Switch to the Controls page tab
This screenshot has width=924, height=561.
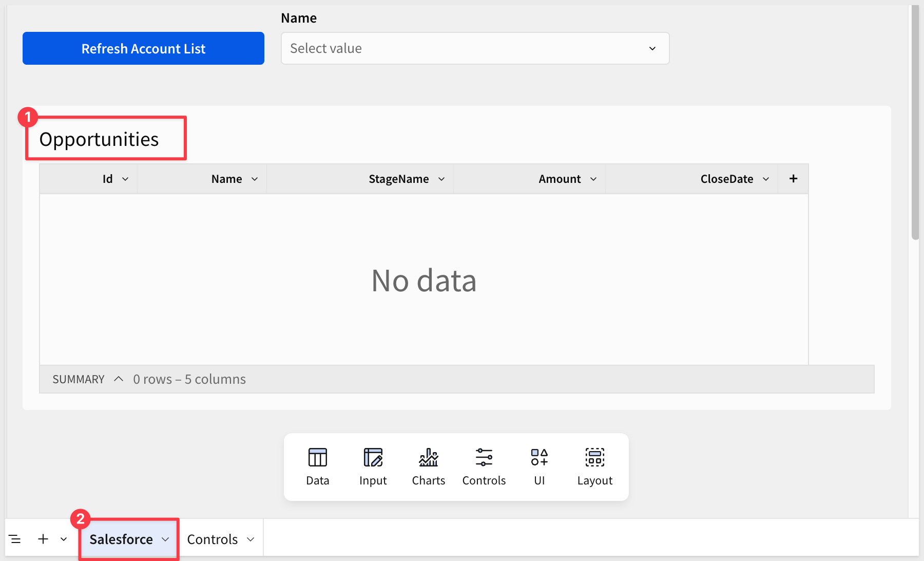(x=213, y=539)
